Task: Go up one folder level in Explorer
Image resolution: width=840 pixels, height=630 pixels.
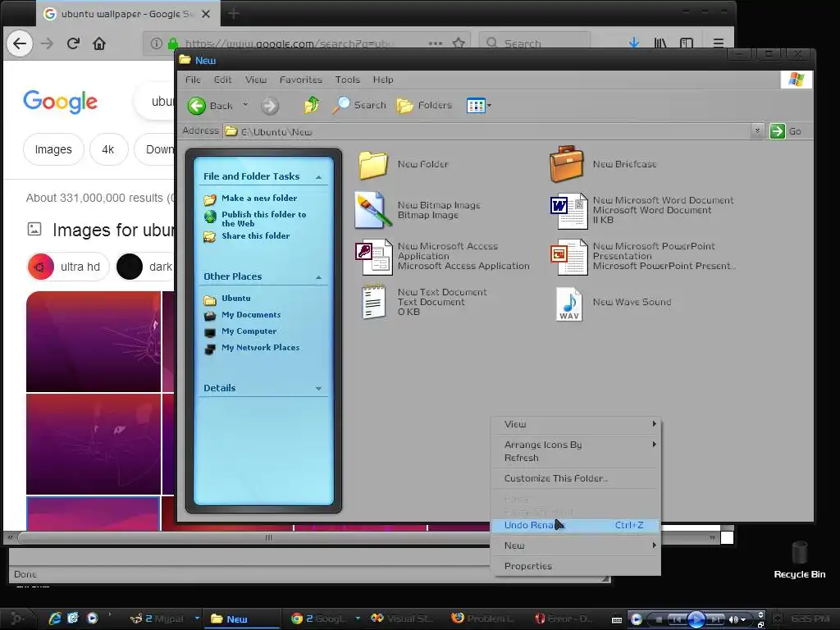Action: [x=311, y=105]
